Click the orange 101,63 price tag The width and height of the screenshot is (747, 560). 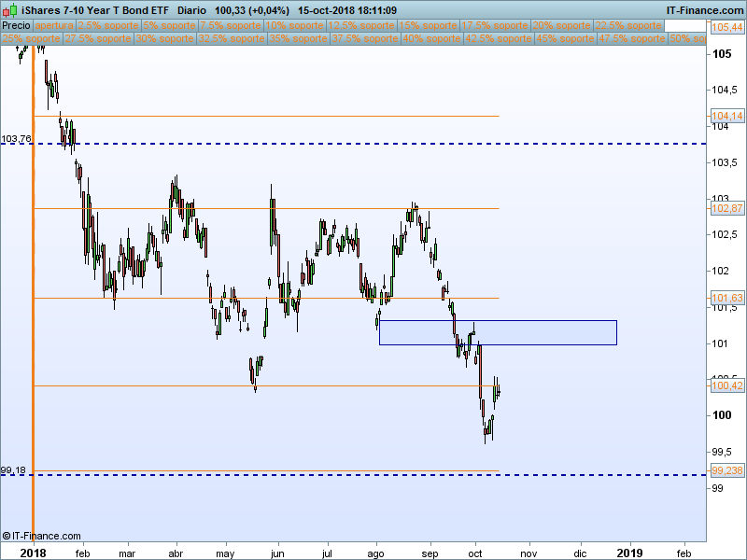click(x=726, y=298)
